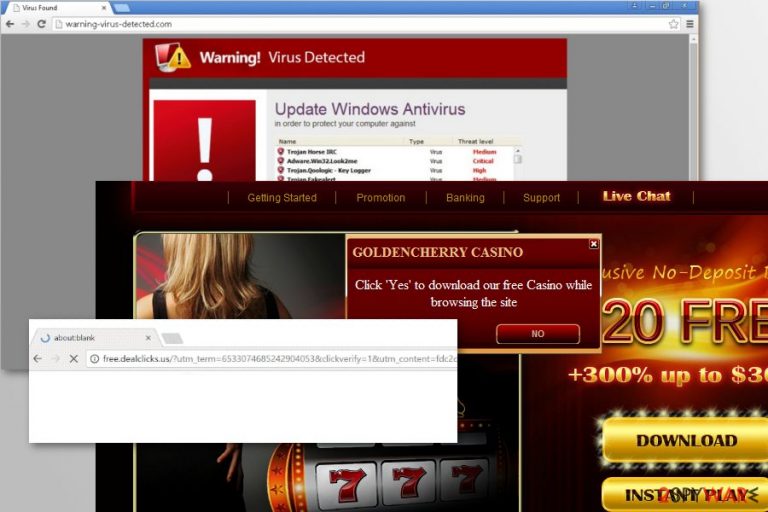Click the vertical scrollbar of the Virus Found window
This screenshot has width=768, height=512.
pyautogui.click(x=693, y=108)
